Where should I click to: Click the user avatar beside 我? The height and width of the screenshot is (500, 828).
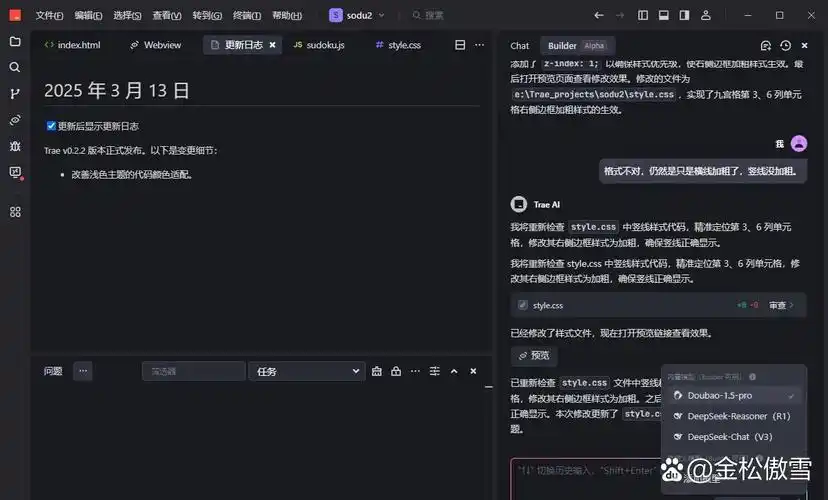pyautogui.click(x=798, y=144)
